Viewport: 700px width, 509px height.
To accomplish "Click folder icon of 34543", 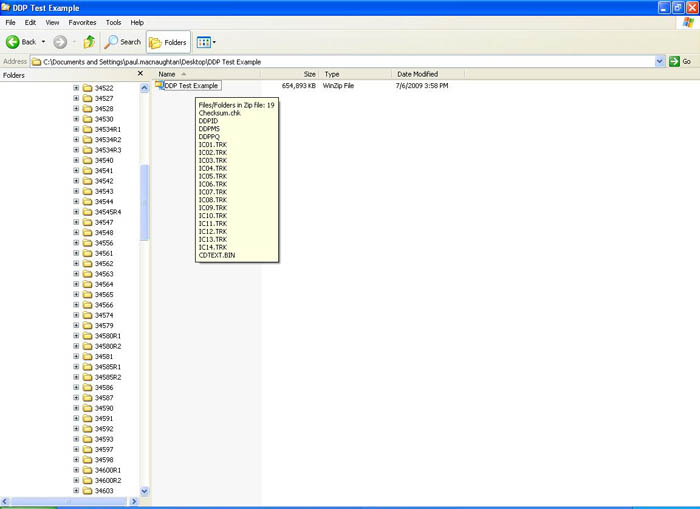I will tap(88, 191).
